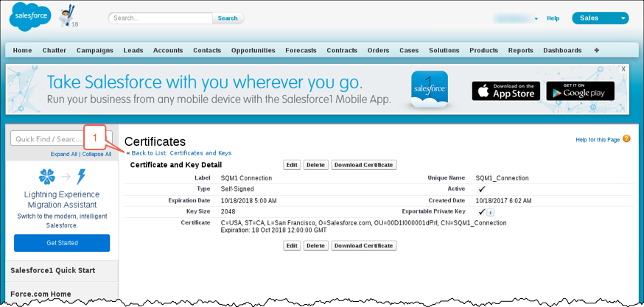
Task: Open the Sales app menu dropdown
Action: [600, 18]
